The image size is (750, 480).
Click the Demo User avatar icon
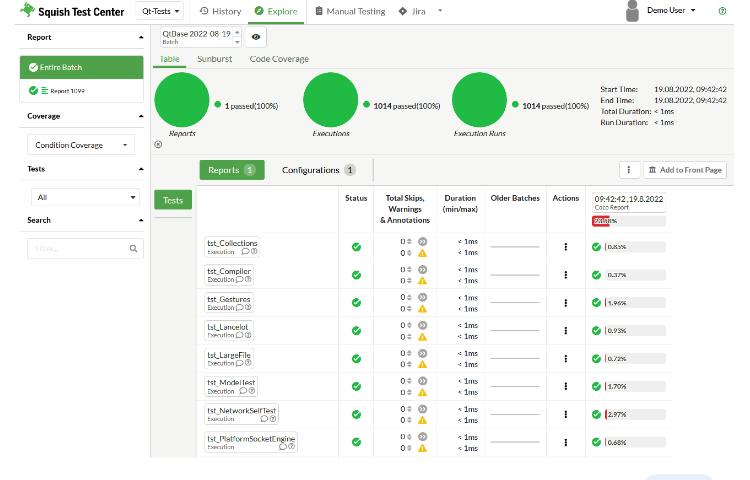tap(632, 11)
